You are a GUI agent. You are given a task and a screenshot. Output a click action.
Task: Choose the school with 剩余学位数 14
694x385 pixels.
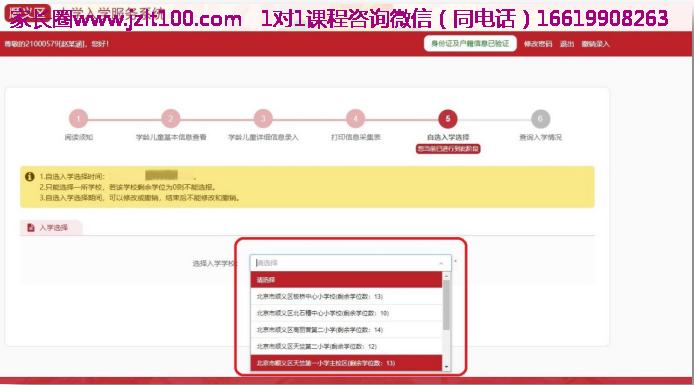click(x=346, y=330)
